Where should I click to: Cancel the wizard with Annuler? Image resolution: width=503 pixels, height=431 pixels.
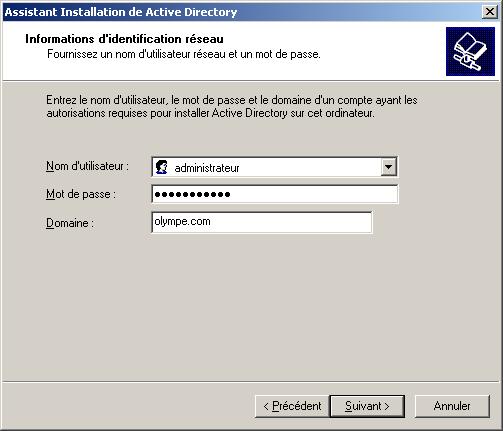tap(452, 406)
